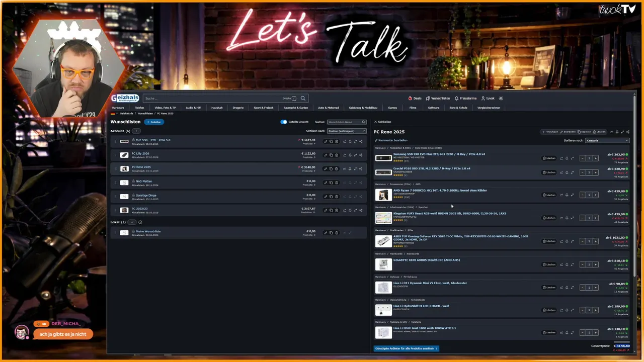
Task: Set price alert bell for Samsung SSD 990 EVO Plus
Action: click(x=567, y=158)
